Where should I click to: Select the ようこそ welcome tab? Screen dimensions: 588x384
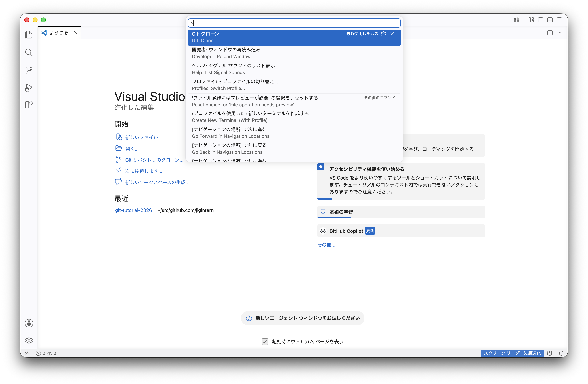click(59, 33)
